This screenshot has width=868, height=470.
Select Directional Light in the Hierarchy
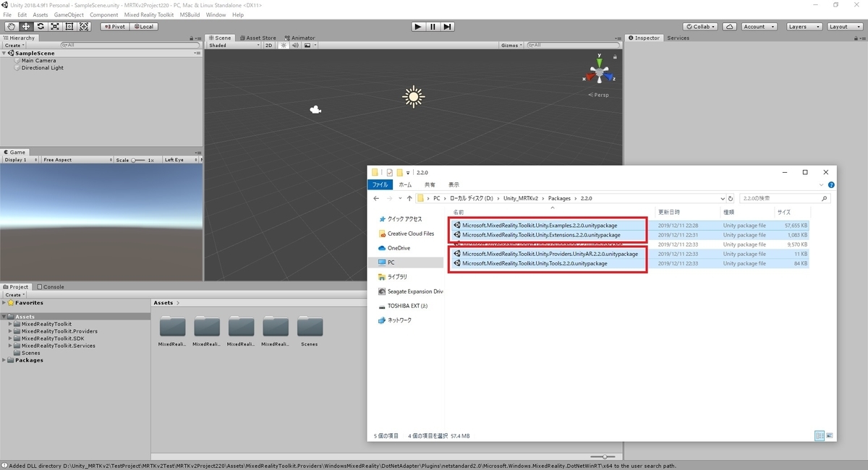(x=42, y=68)
